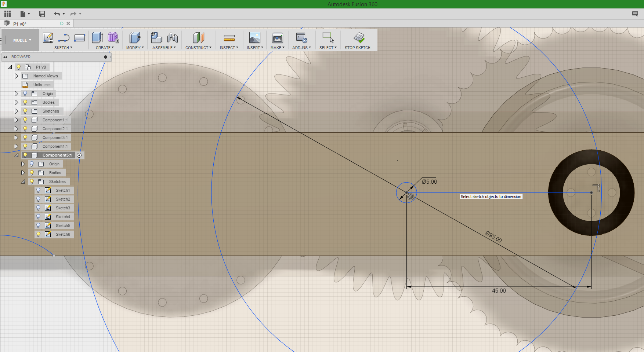Click the Save icon
Screen dimensions: 644x352
(x=42, y=14)
